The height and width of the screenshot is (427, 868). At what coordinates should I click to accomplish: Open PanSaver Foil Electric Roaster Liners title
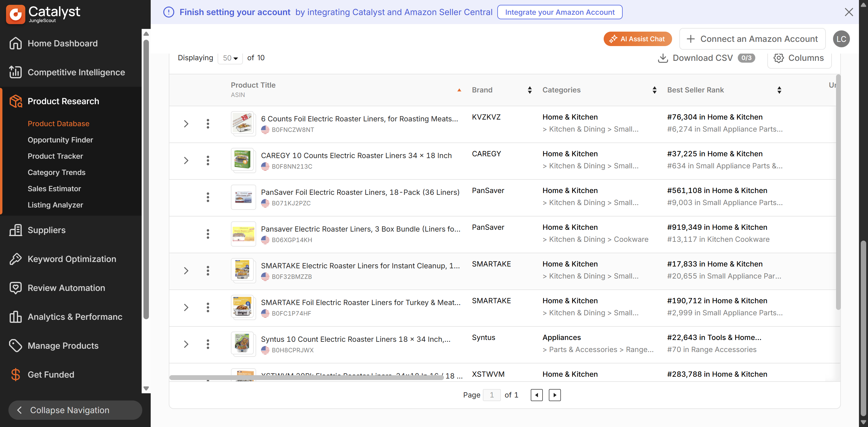point(360,192)
